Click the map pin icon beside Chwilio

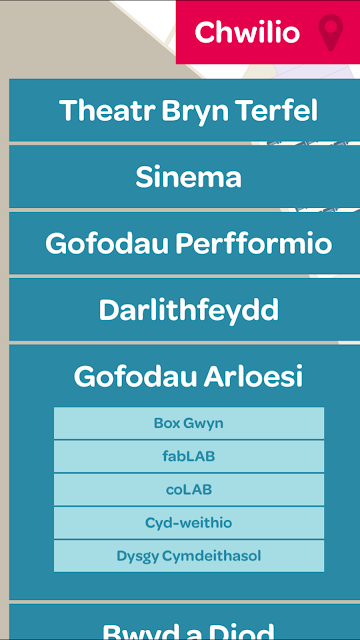tap(331, 33)
